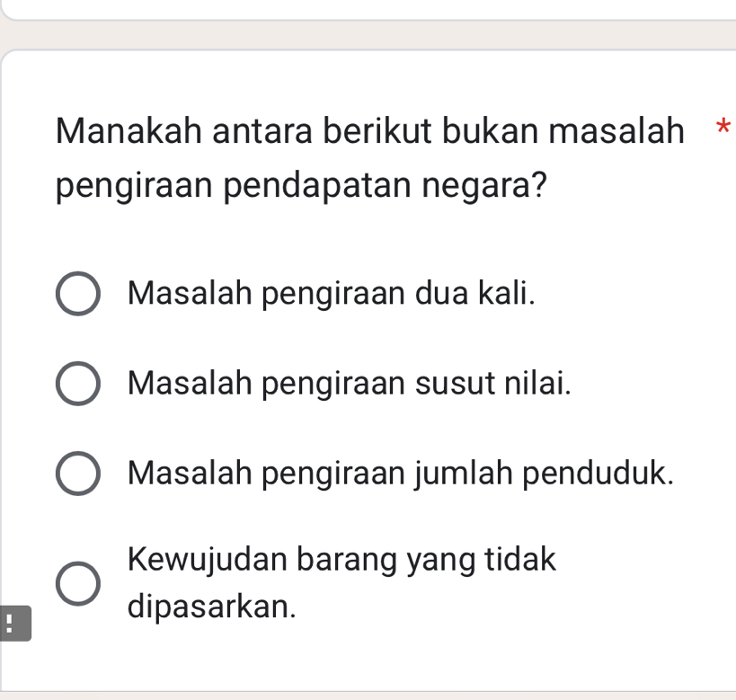Click the 'Masalah pengiraan dua kali.' option label

coord(332,293)
